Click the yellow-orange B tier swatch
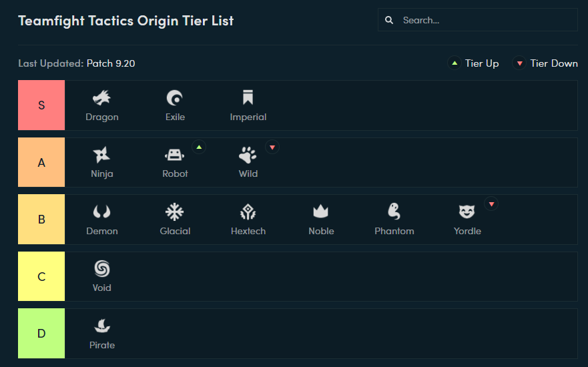This screenshot has height=367, width=588. tap(41, 220)
